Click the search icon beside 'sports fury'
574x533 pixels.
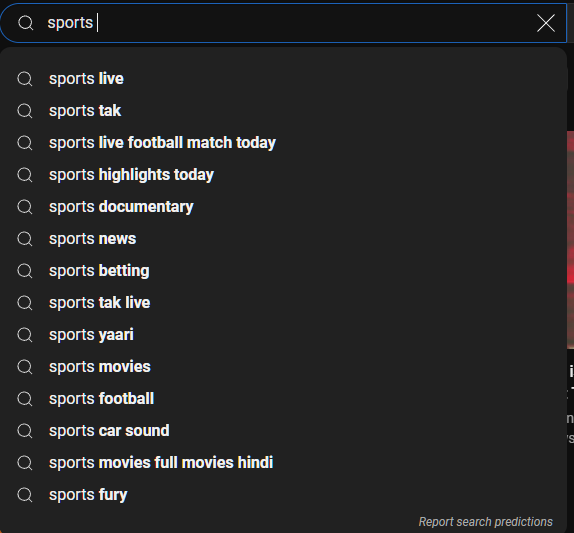[25, 495]
